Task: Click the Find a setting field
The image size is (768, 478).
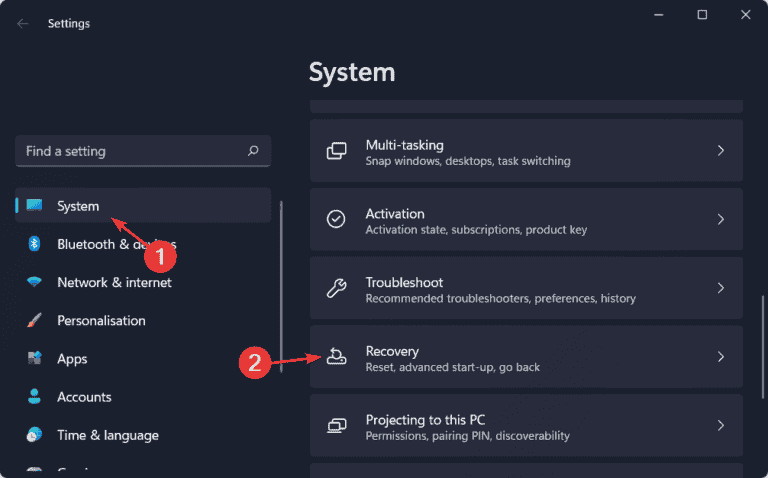Action: click(130, 151)
